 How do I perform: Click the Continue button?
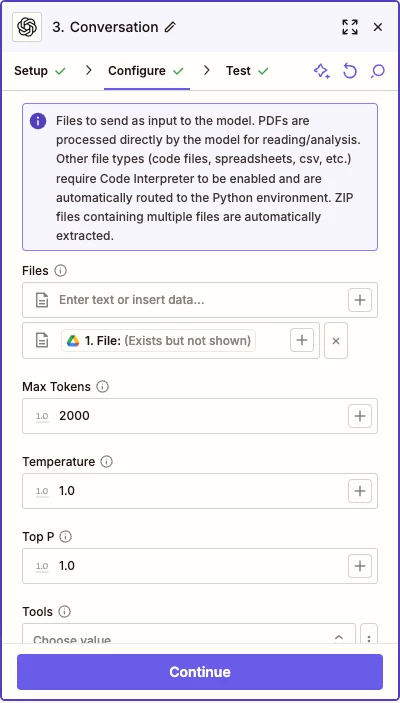[200, 672]
